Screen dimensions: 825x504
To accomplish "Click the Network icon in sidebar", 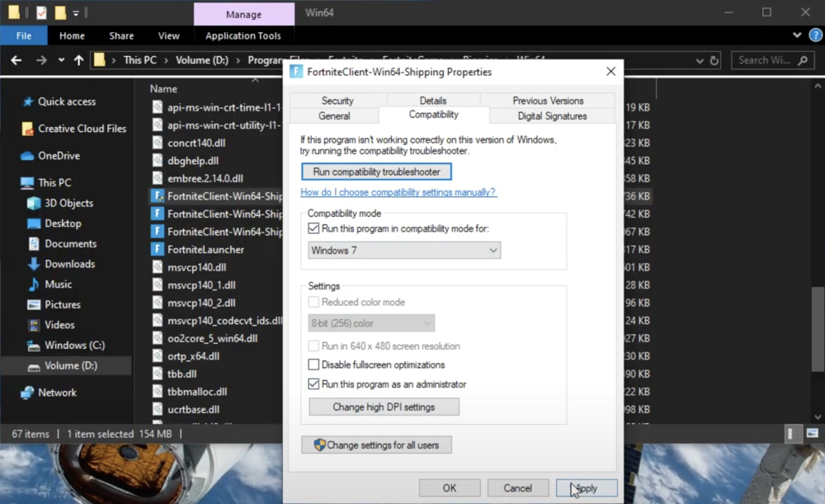I will click(x=27, y=393).
